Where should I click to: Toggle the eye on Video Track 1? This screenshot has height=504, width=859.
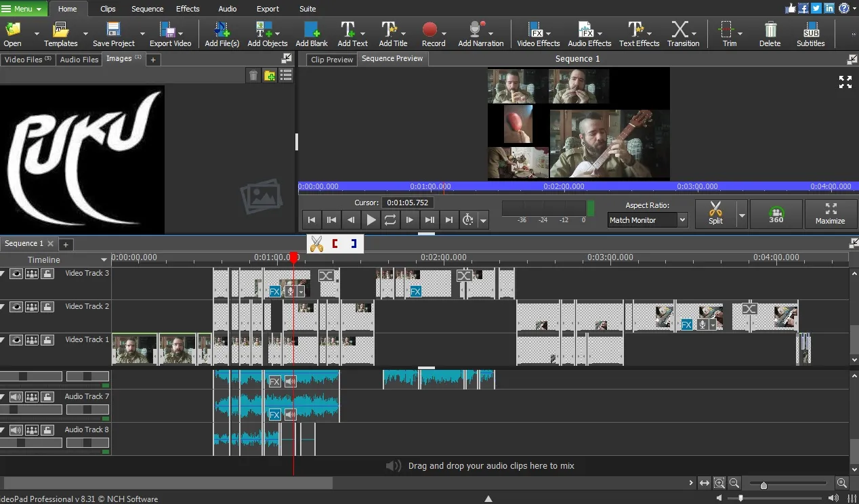(x=16, y=340)
